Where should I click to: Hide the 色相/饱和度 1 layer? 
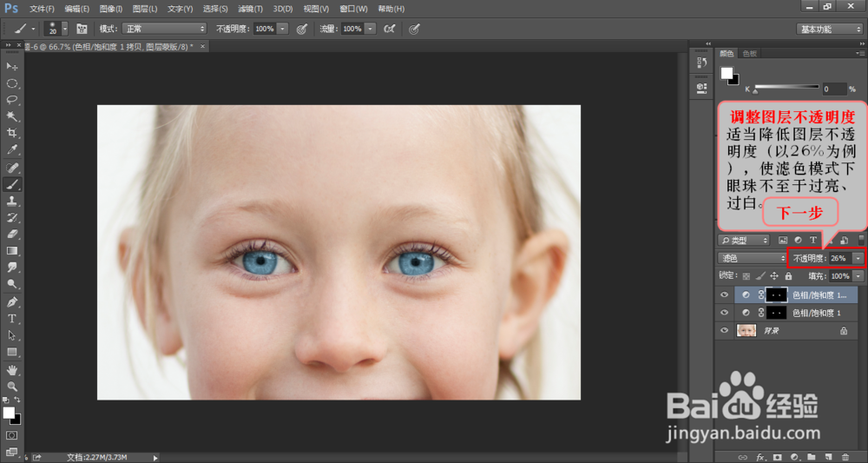[x=724, y=313]
